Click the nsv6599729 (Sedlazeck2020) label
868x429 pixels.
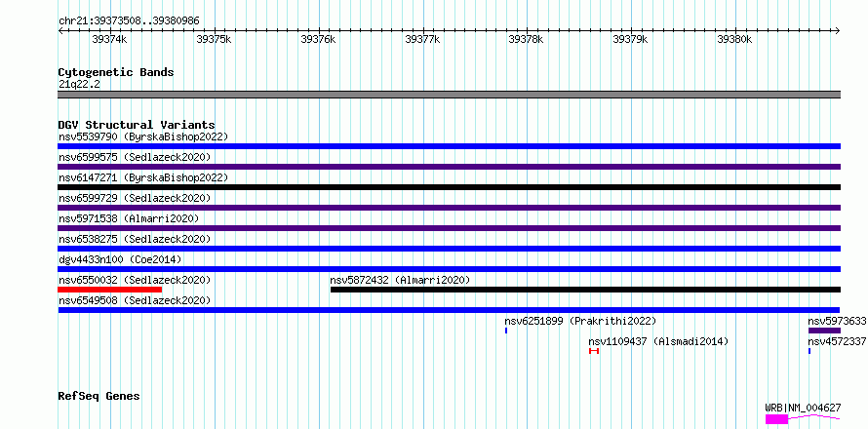(135, 198)
